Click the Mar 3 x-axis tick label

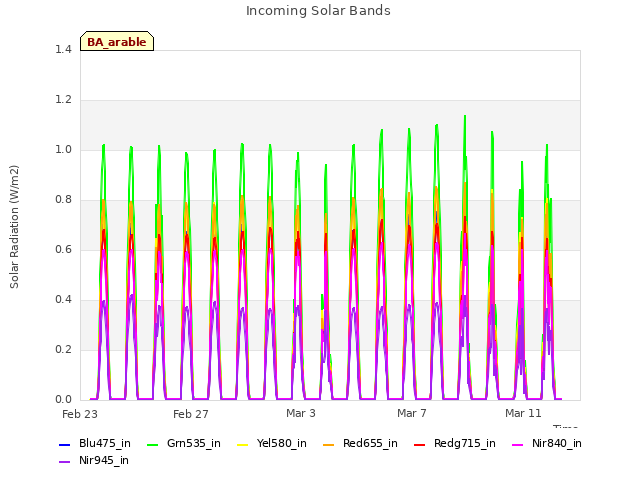point(301,413)
